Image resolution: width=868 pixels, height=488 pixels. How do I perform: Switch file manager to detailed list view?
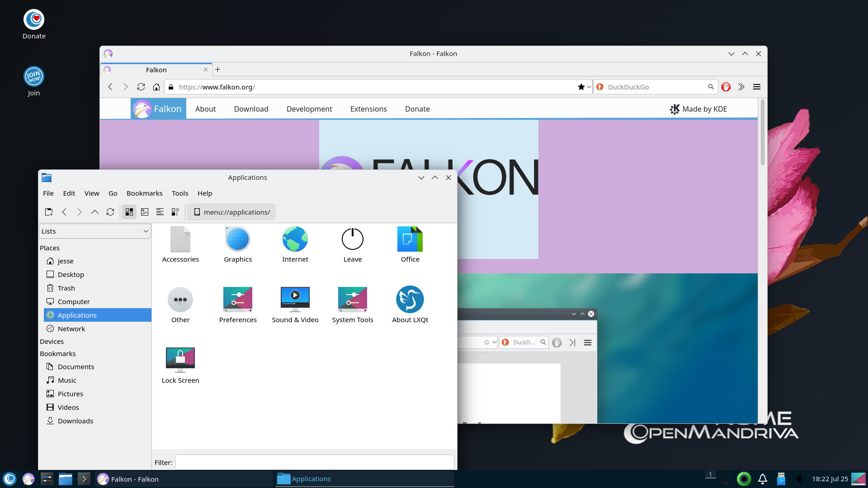[x=175, y=212]
